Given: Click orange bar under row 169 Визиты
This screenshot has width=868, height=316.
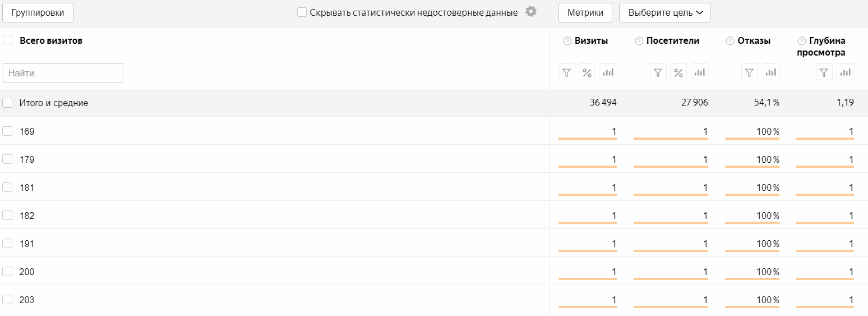Looking at the screenshot, I should tap(588, 138).
